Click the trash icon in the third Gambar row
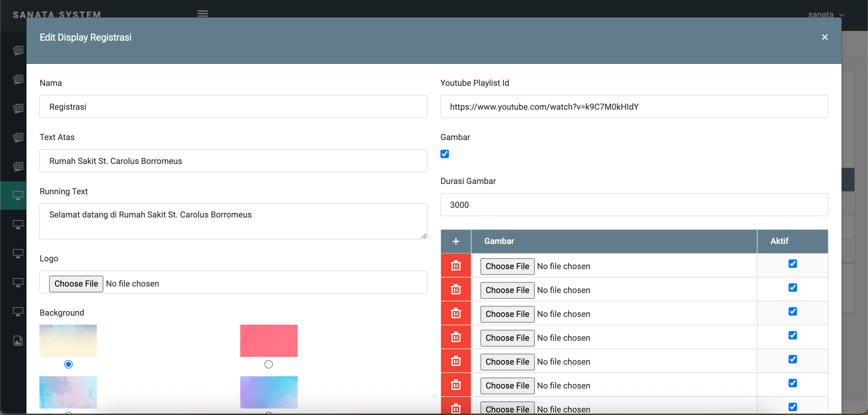 pyautogui.click(x=456, y=313)
